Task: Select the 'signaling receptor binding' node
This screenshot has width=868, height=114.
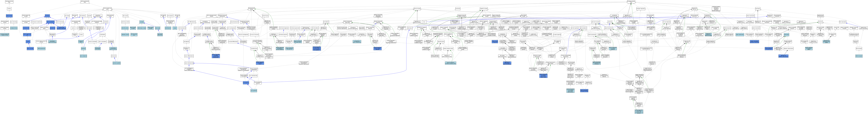Action: (x=5, y=22)
